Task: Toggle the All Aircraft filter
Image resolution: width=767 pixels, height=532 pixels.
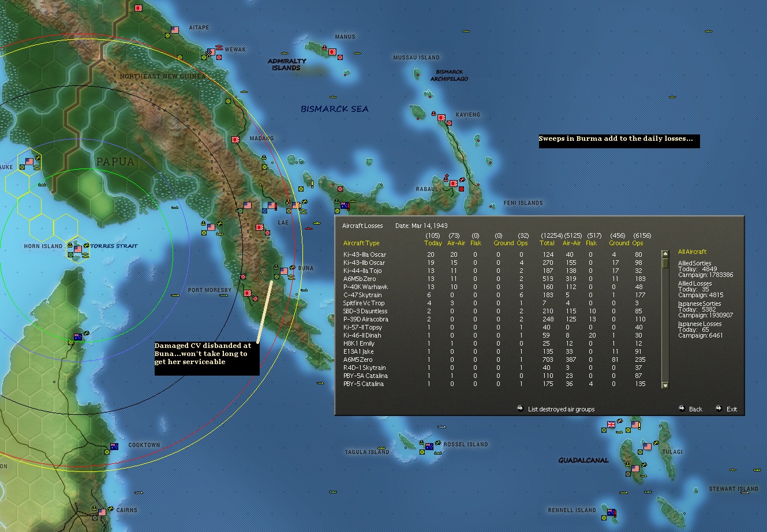Action: point(692,252)
